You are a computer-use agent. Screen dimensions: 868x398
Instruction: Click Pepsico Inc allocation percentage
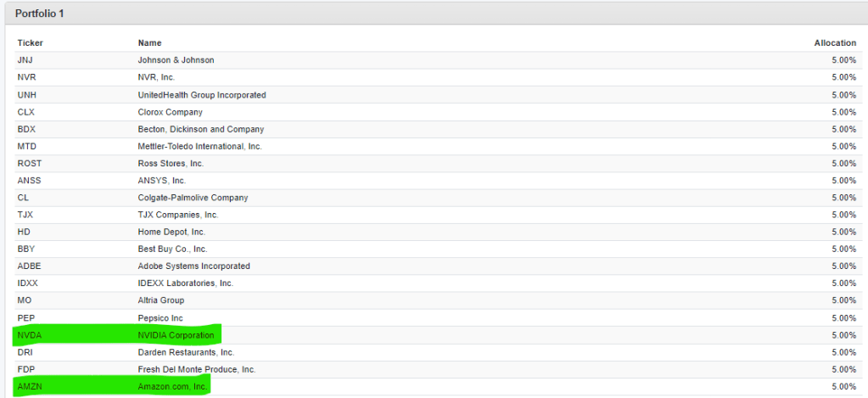pyautogui.click(x=843, y=317)
